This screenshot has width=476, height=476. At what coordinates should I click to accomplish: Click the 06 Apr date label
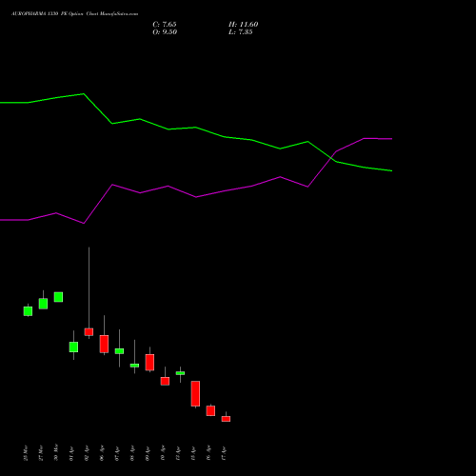point(102,454)
